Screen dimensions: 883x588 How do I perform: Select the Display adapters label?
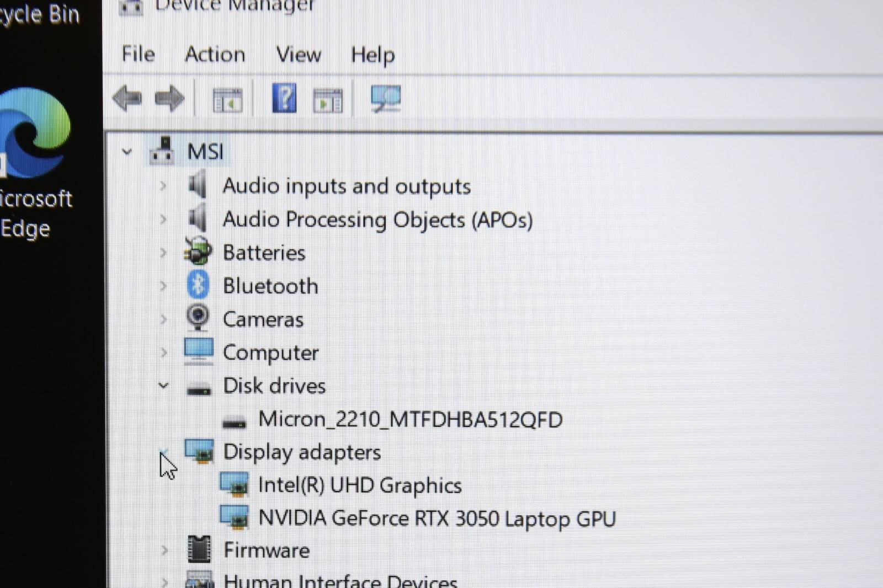point(302,452)
